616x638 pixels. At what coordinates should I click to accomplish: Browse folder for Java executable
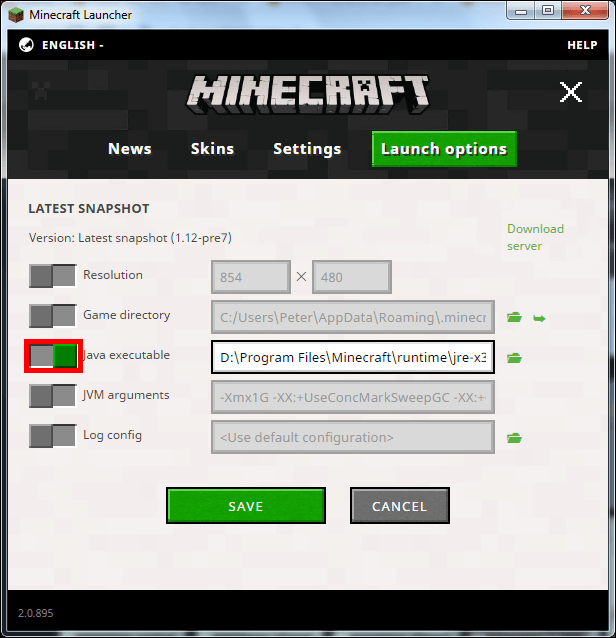(514, 358)
